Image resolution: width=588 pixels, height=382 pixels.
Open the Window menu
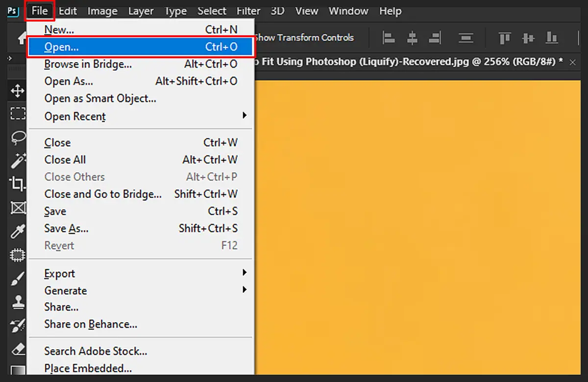click(x=348, y=11)
